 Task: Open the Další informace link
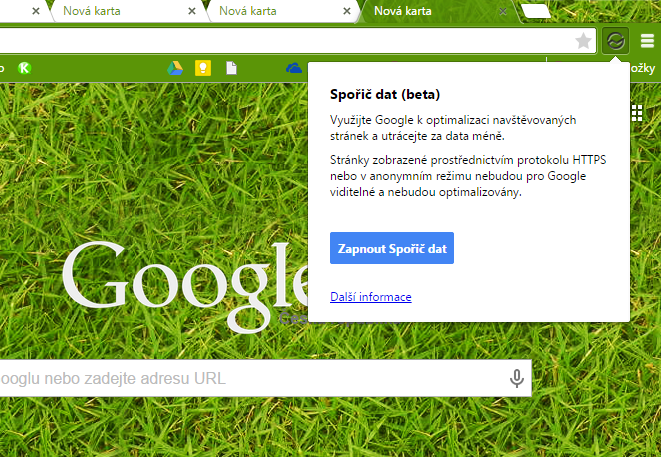(x=371, y=297)
